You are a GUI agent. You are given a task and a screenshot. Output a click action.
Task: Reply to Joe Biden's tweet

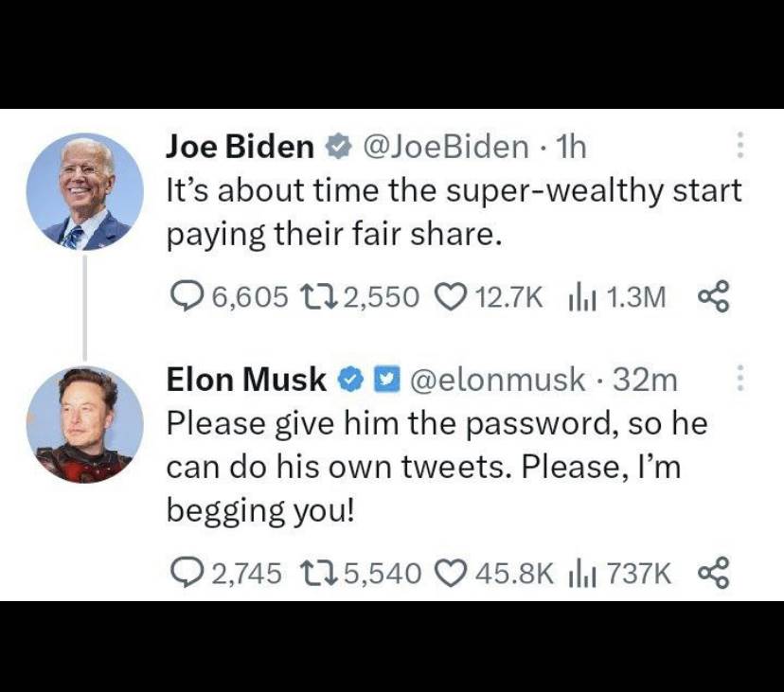[x=185, y=297]
